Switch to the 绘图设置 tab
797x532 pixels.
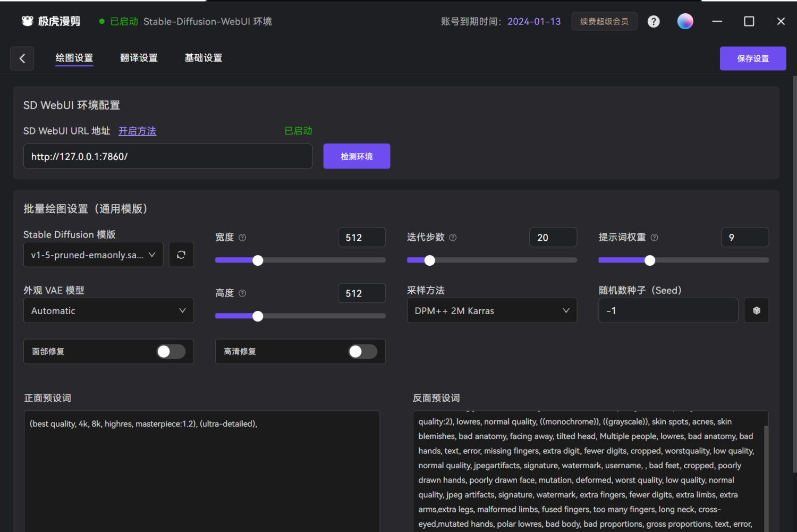[74, 58]
